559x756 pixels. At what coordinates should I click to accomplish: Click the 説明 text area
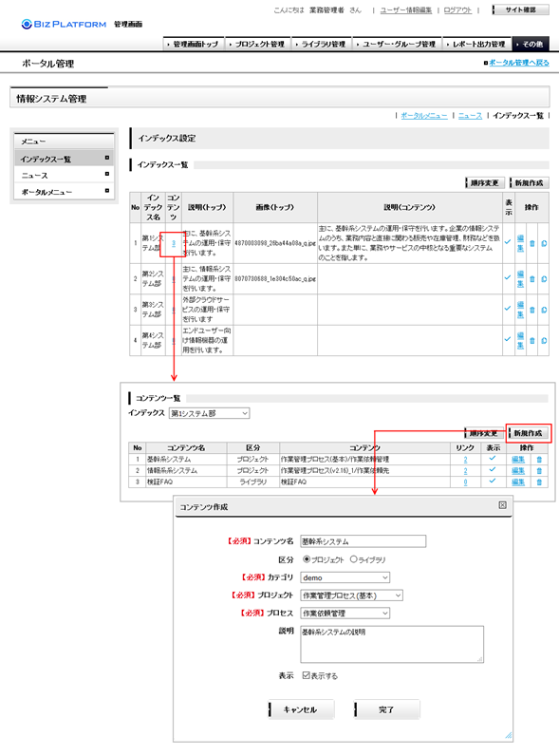[x=392, y=644]
